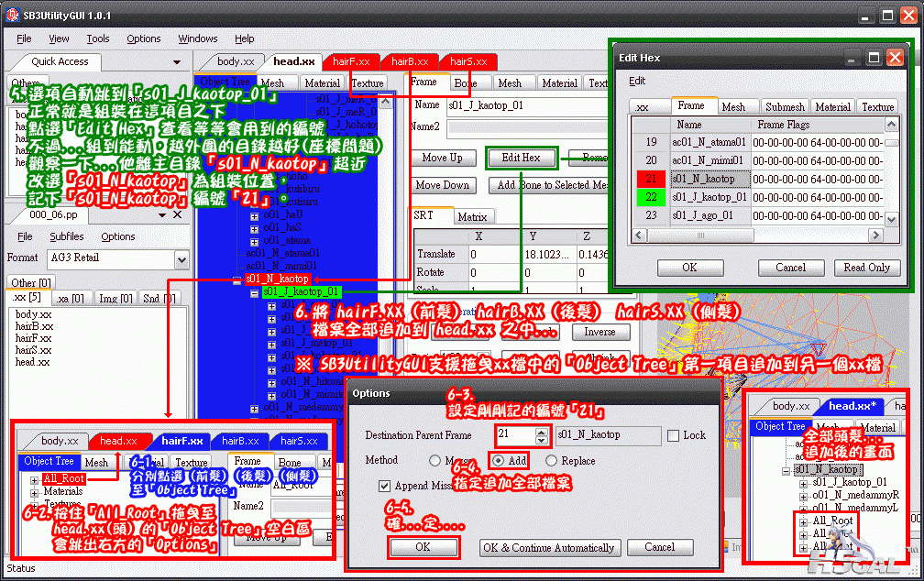Switch to the red hairF.xx editor tab
Screen dimensions: 924x581
click(x=351, y=62)
